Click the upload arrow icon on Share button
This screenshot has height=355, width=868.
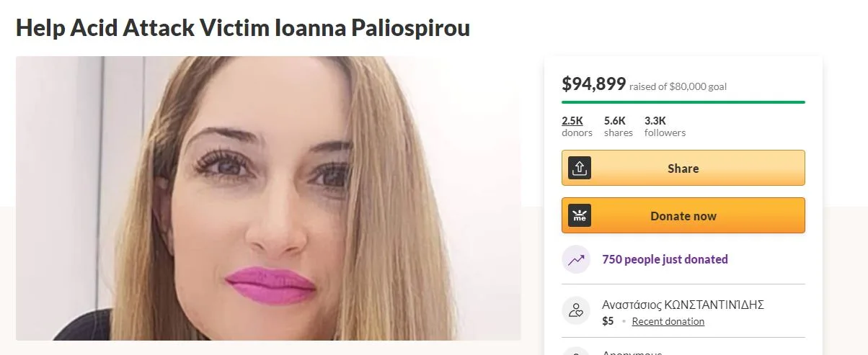580,168
